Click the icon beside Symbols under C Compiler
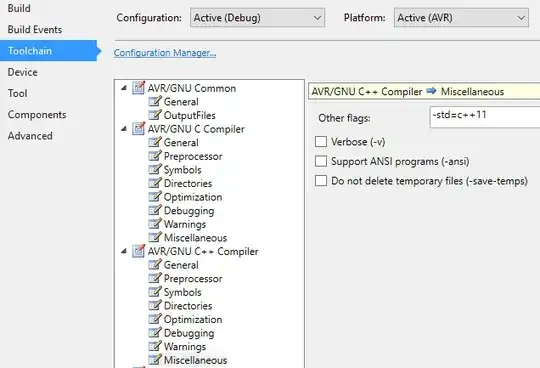540x368 pixels. point(155,169)
